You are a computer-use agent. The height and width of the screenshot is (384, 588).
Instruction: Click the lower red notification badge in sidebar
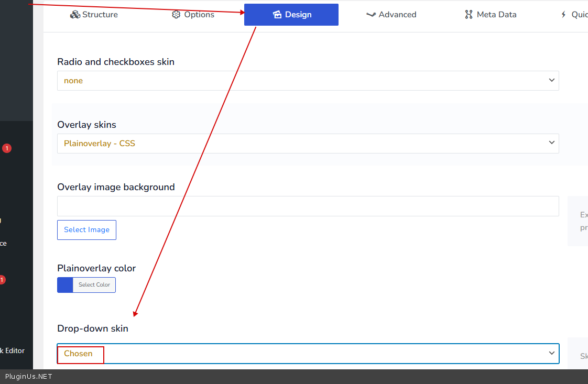2,280
